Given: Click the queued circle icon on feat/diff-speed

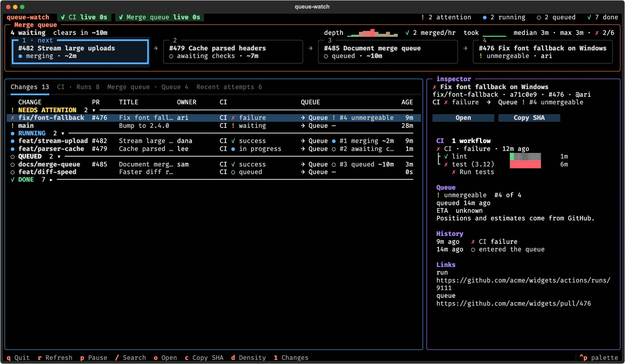Looking at the screenshot, I should [13, 172].
